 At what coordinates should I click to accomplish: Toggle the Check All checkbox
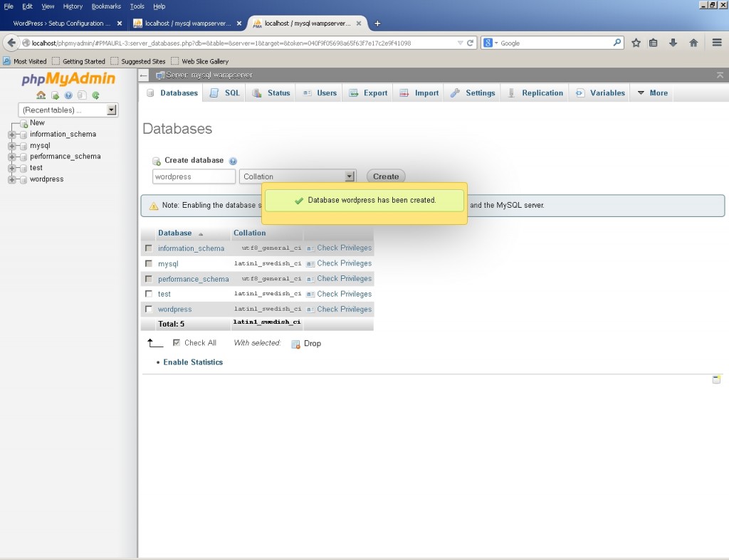(x=177, y=342)
